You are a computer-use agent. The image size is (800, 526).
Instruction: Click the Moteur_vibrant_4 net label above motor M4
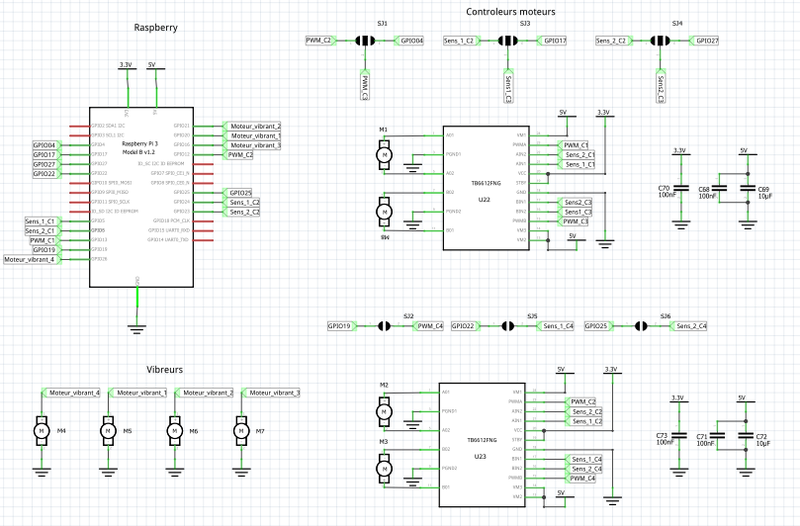[74, 393]
